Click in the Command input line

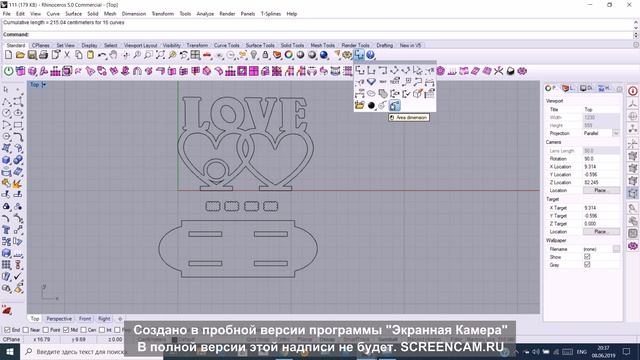(318, 35)
